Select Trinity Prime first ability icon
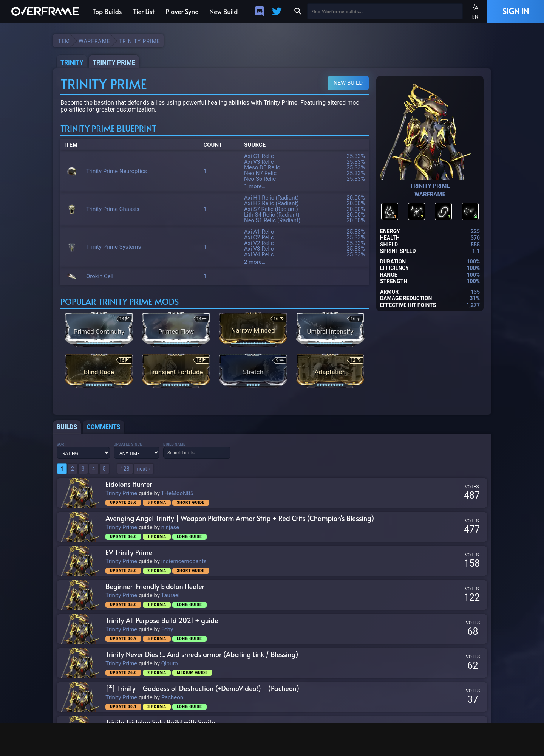 pyautogui.click(x=389, y=211)
